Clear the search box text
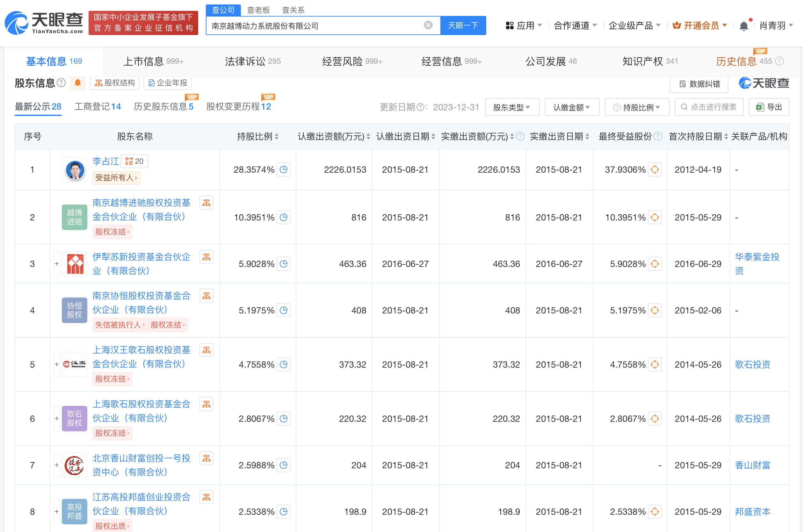 [x=428, y=25]
